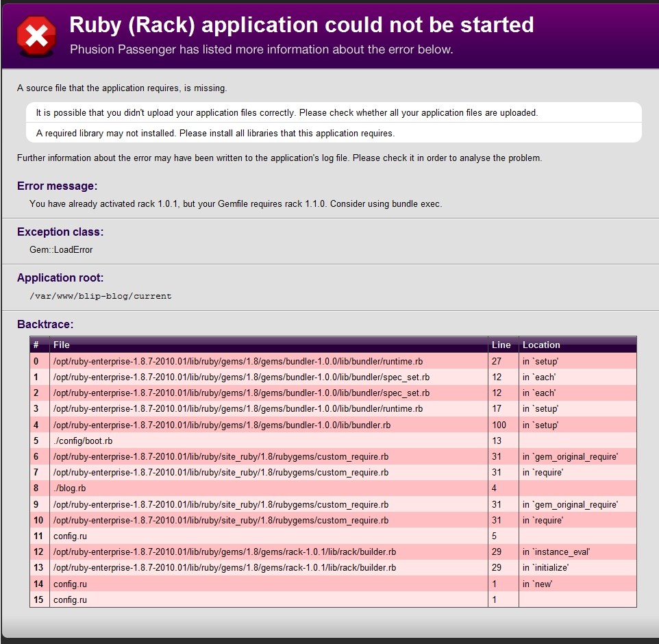Click the 'Backtrace:' heading
The height and width of the screenshot is (644, 659).
(x=45, y=324)
